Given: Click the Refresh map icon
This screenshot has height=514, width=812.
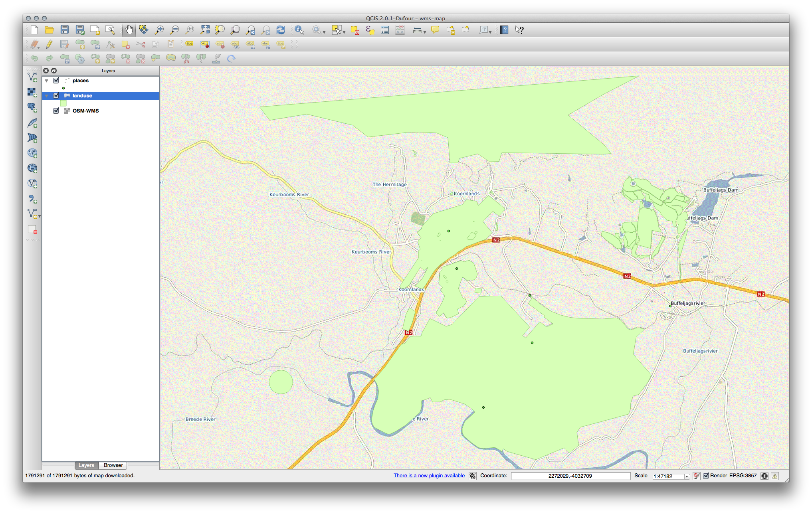Looking at the screenshot, I should point(281,30).
